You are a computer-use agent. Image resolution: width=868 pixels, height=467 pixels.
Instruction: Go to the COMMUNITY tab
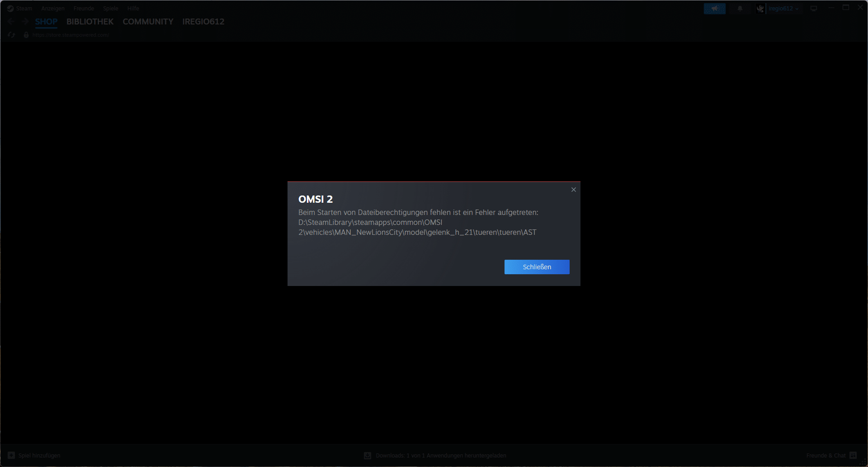click(148, 22)
